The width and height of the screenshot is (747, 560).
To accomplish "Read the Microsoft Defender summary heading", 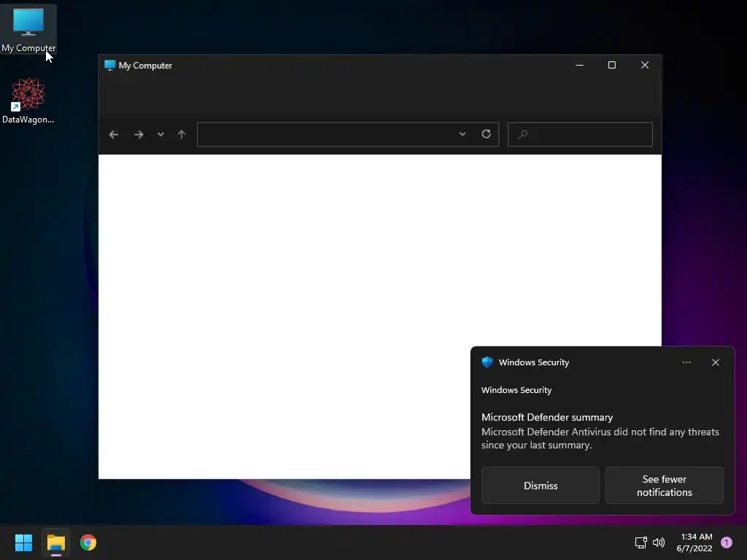I will 547,418.
